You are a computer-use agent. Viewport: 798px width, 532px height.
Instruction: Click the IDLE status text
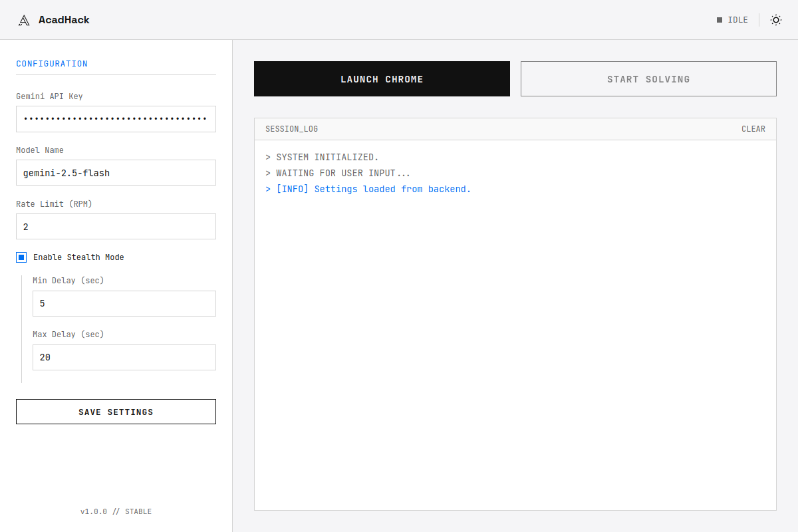coord(737,19)
